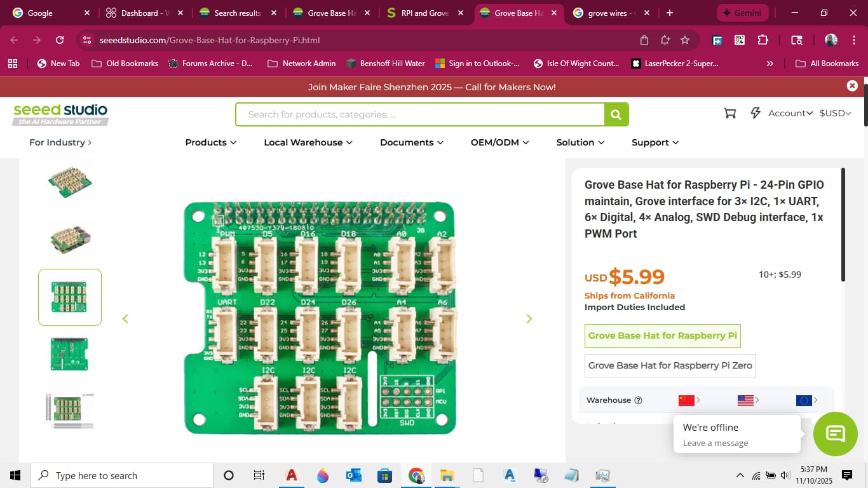The height and width of the screenshot is (488, 868).
Task: Expand the Products menu
Action: click(210, 142)
